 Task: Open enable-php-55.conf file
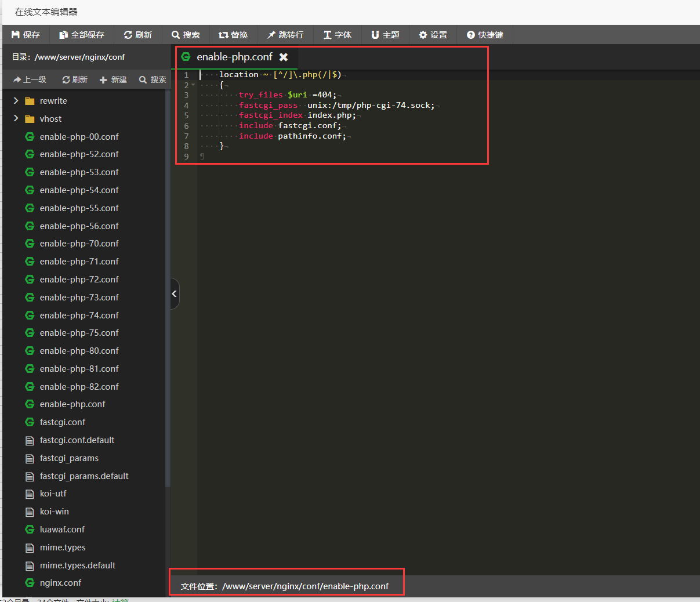click(79, 208)
